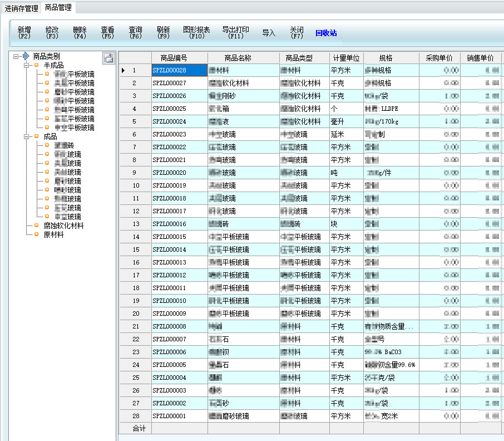Screen dimensions: 504x441
Task: Refresh the list with 刷新 (F9)
Action: click(x=163, y=32)
